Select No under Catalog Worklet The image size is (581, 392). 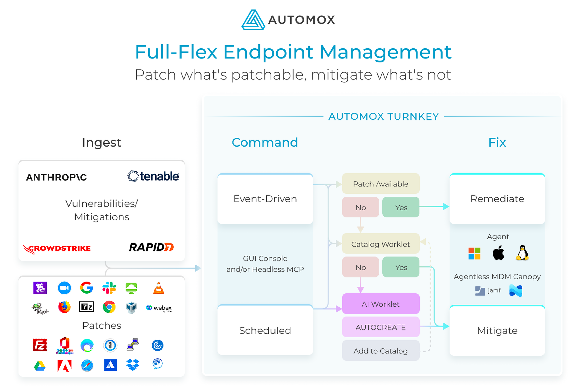coord(361,267)
